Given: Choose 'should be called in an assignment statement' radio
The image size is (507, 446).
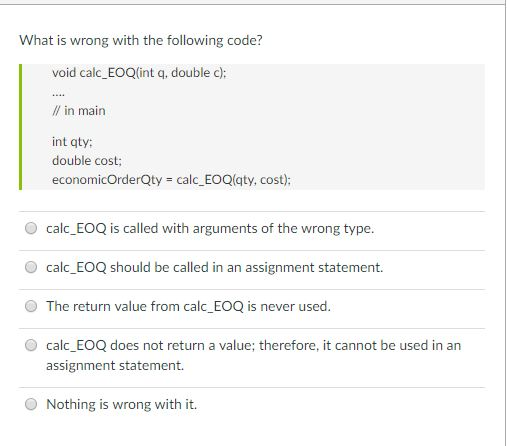Looking at the screenshot, I should click(31, 267).
